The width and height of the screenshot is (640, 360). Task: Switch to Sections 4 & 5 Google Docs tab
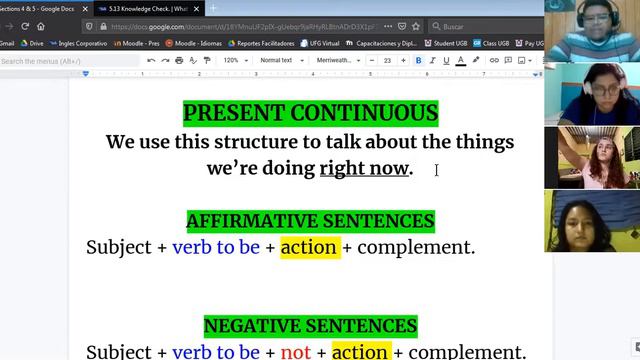pos(39,9)
